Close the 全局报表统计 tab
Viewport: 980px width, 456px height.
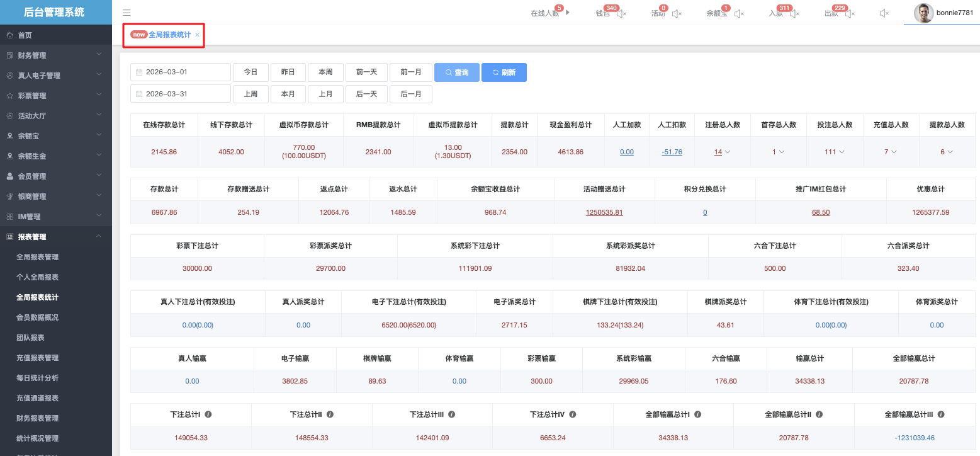(x=197, y=35)
